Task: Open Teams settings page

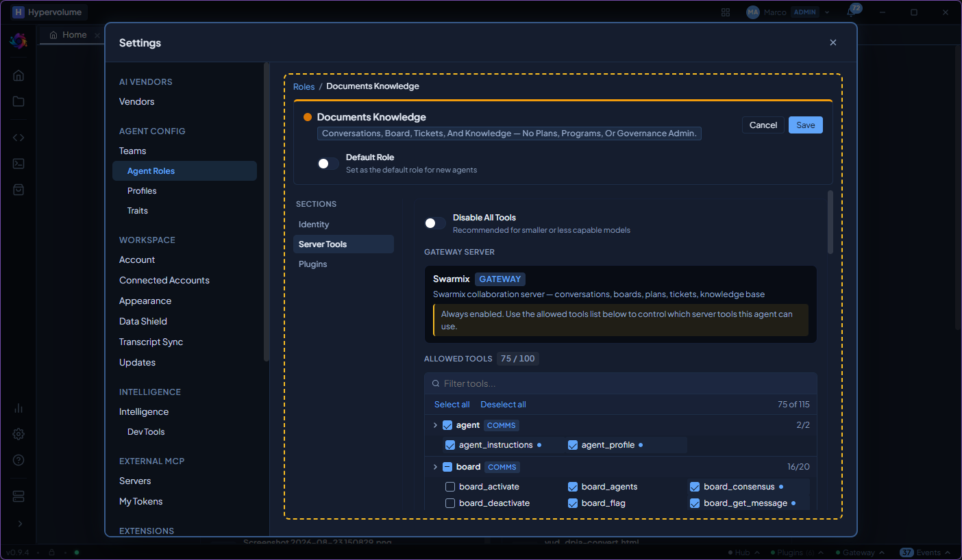Action: tap(132, 151)
